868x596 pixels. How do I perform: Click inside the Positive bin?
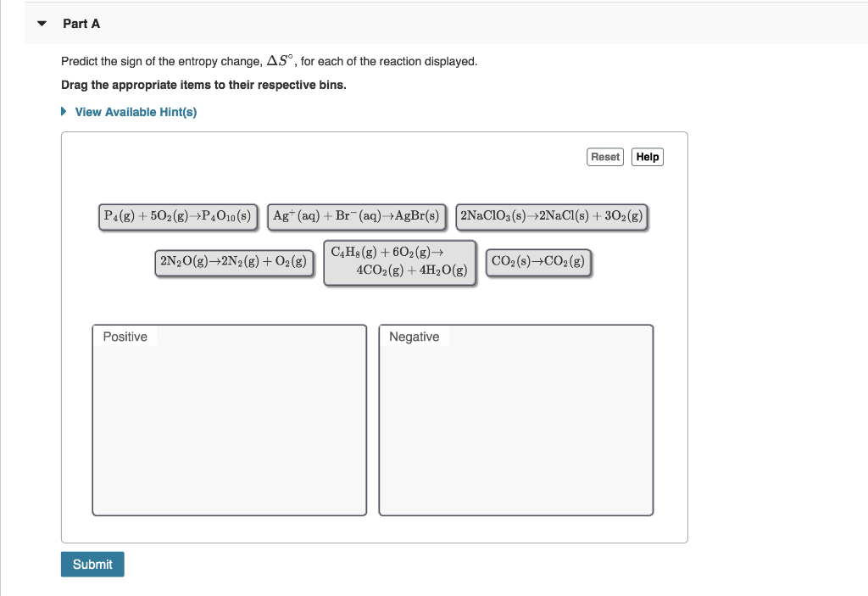coord(229,424)
